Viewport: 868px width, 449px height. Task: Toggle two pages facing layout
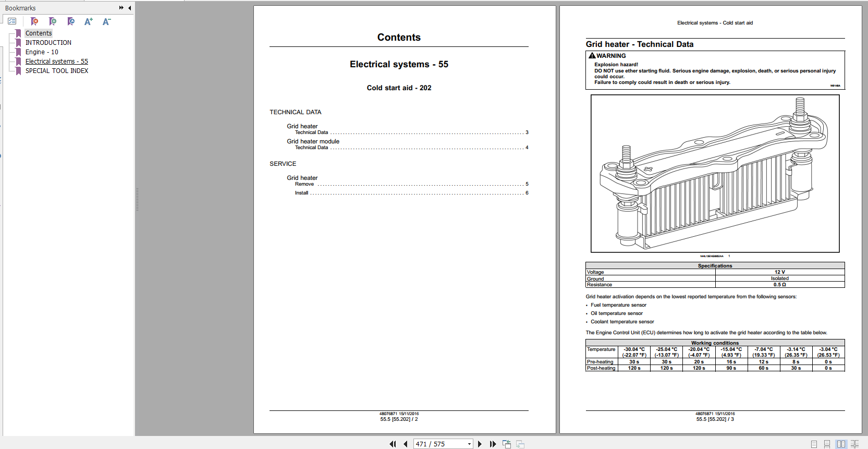(841, 444)
